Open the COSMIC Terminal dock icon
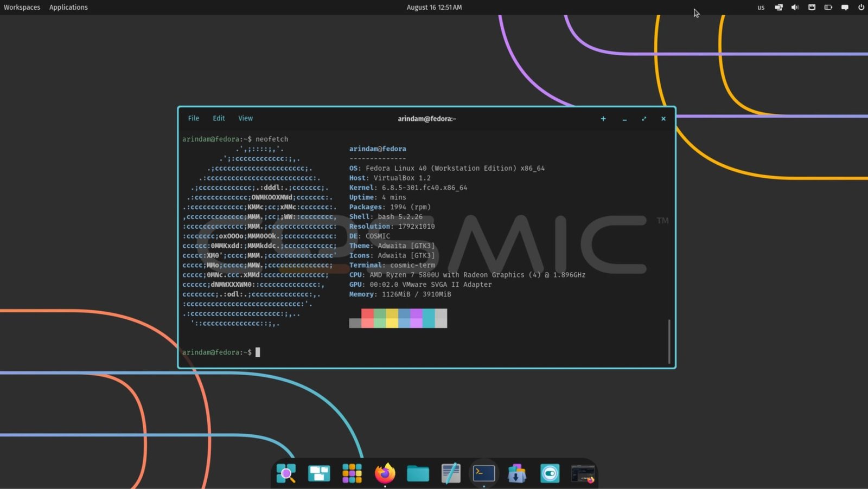868x489 pixels. [x=483, y=473]
